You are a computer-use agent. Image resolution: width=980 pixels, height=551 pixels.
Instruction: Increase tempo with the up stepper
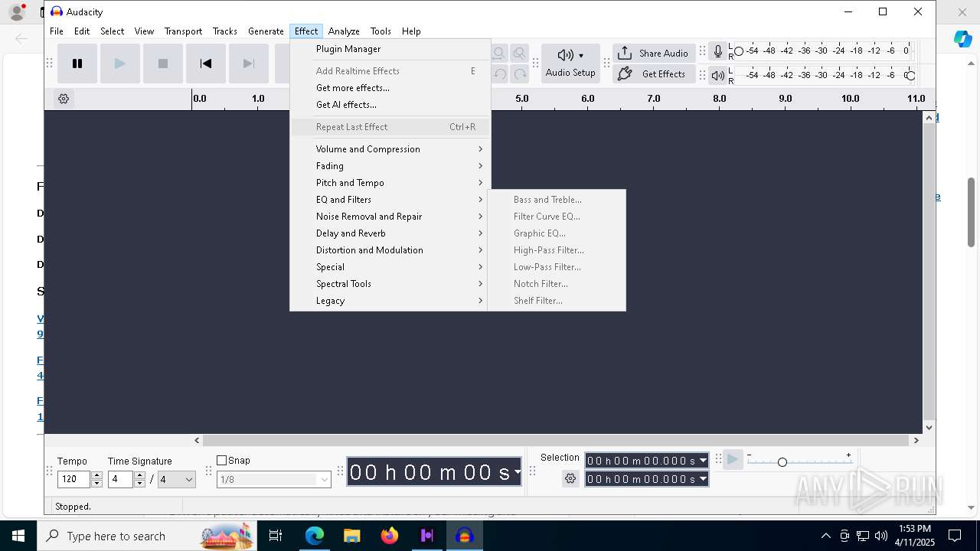click(96, 475)
